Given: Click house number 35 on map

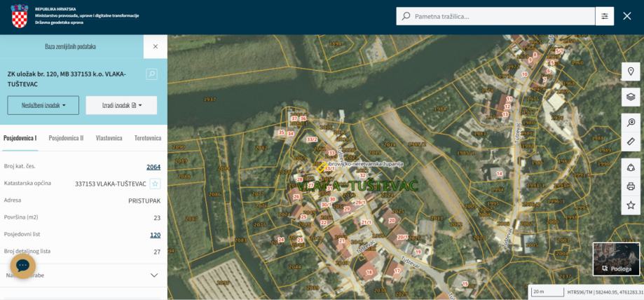Looking at the screenshot, I should coord(281,132).
